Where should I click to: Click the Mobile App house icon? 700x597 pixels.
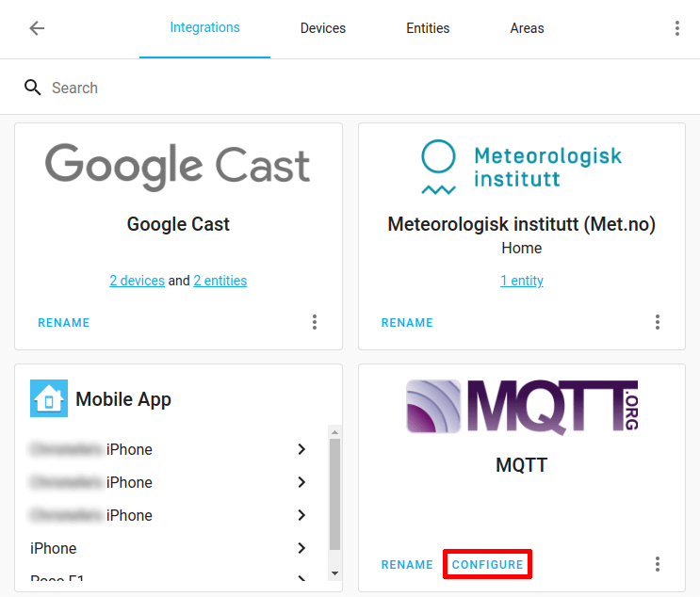(49, 398)
